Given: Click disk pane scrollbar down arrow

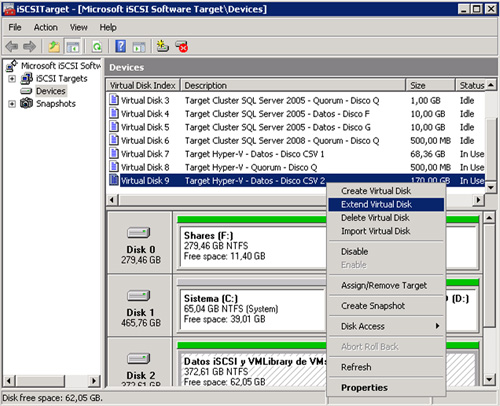Looking at the screenshot, I should tap(489, 379).
